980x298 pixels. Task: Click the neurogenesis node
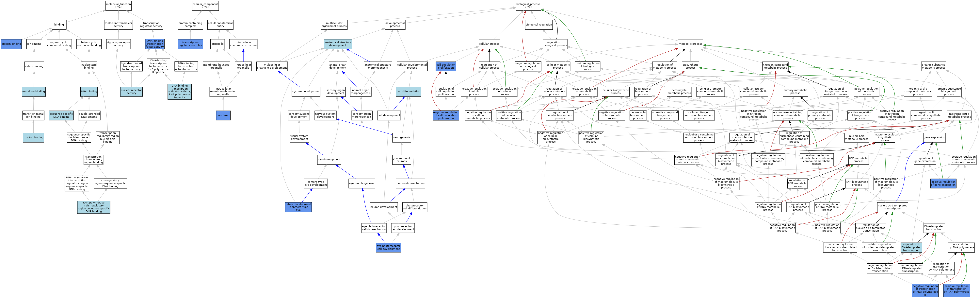(401, 137)
